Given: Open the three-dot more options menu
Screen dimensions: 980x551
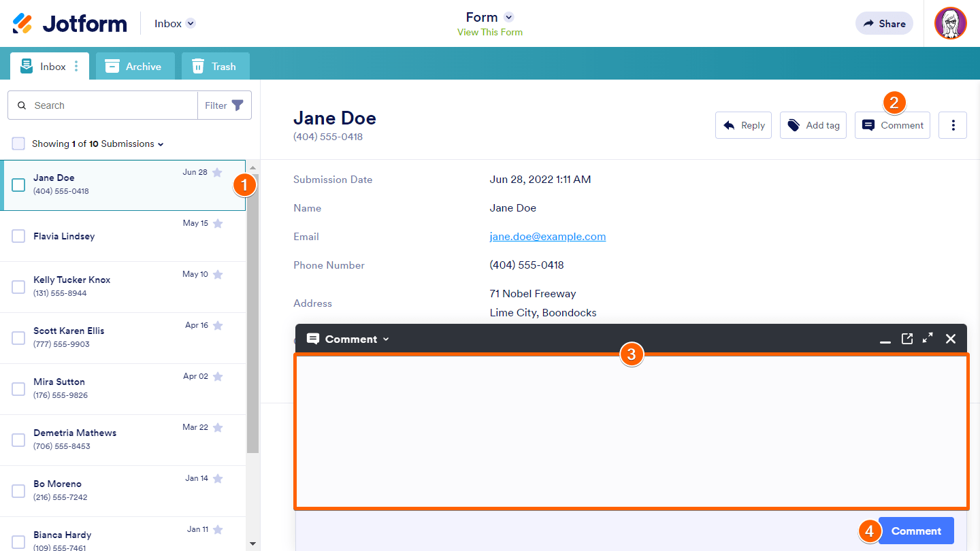Looking at the screenshot, I should 953,125.
